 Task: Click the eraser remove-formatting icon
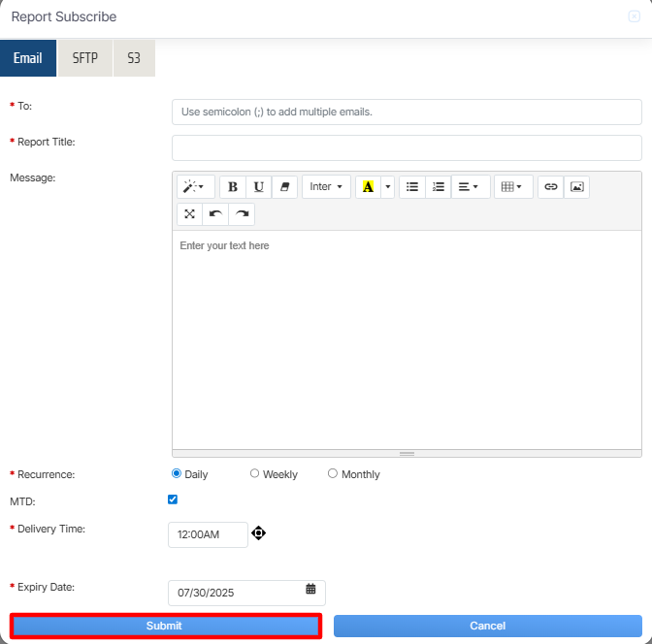click(284, 187)
